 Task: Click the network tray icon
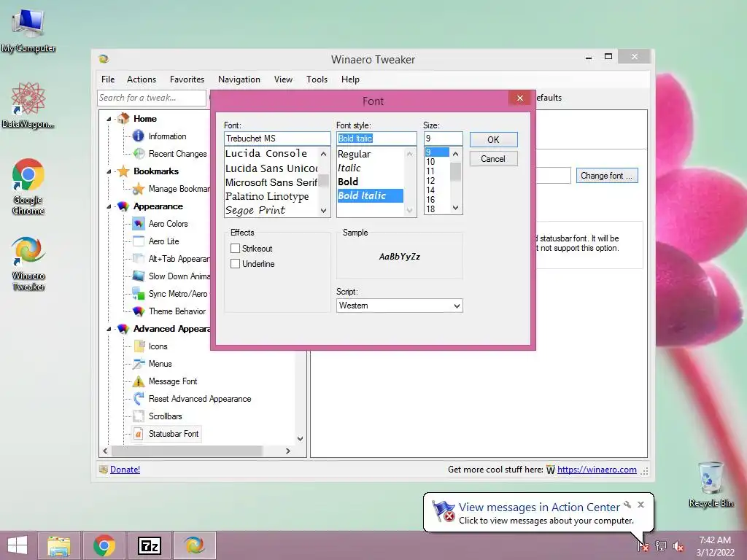[661, 546]
